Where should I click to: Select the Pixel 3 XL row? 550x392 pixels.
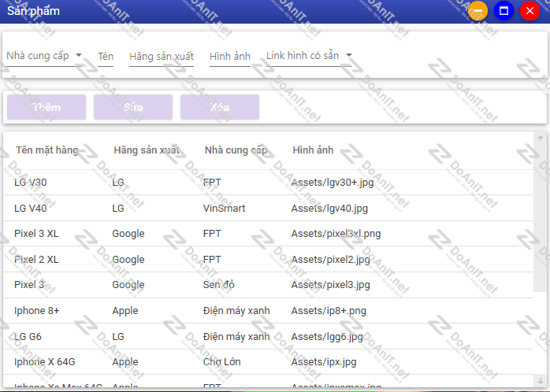pos(269,234)
